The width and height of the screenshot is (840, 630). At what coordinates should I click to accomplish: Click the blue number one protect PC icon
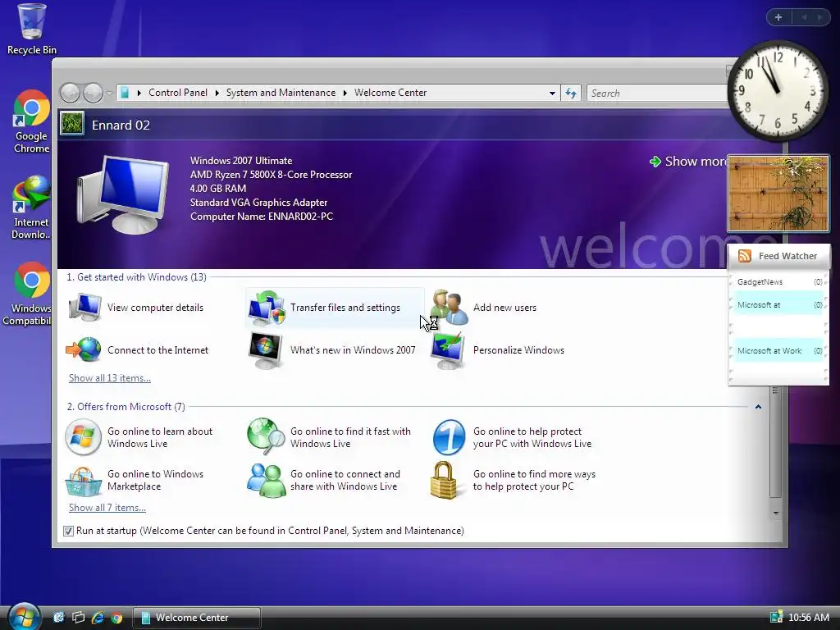coord(449,437)
